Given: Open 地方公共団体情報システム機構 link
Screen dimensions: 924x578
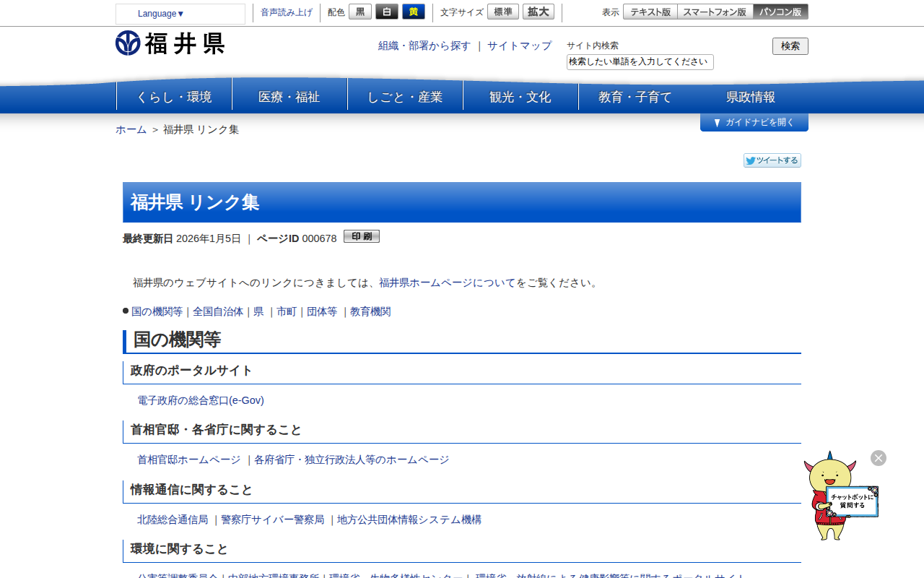Looking at the screenshot, I should [409, 519].
